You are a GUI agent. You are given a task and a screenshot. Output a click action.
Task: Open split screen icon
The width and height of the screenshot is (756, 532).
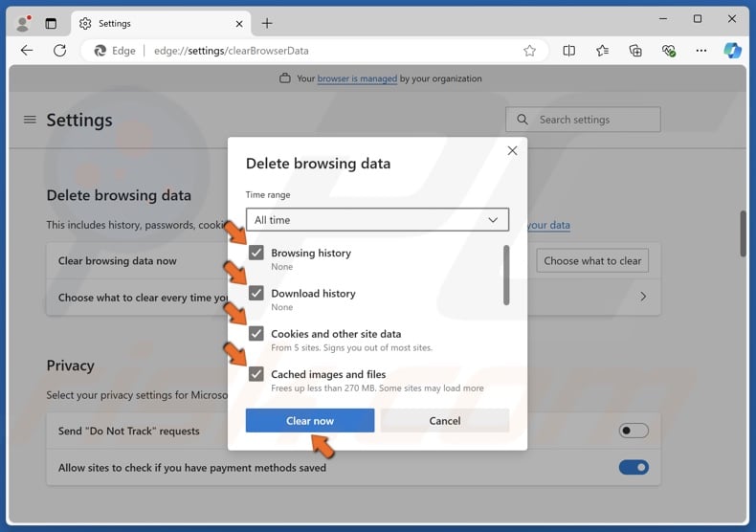(569, 51)
